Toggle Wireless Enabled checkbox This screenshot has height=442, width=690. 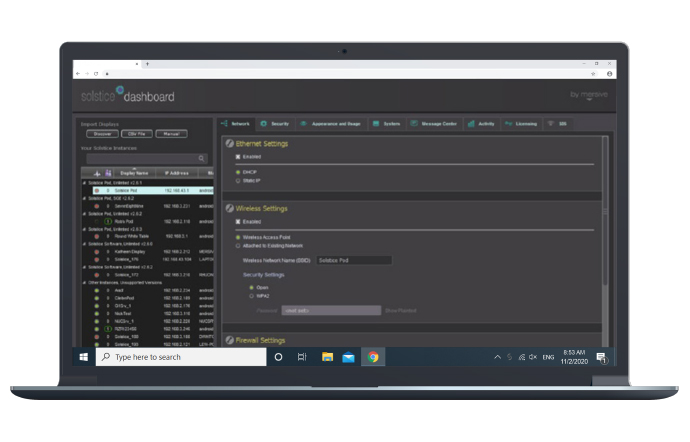click(238, 221)
